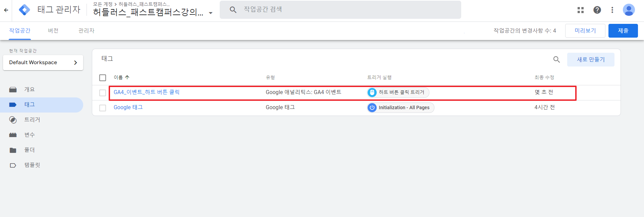
Task: Open the user account avatar
Action: 629,10
